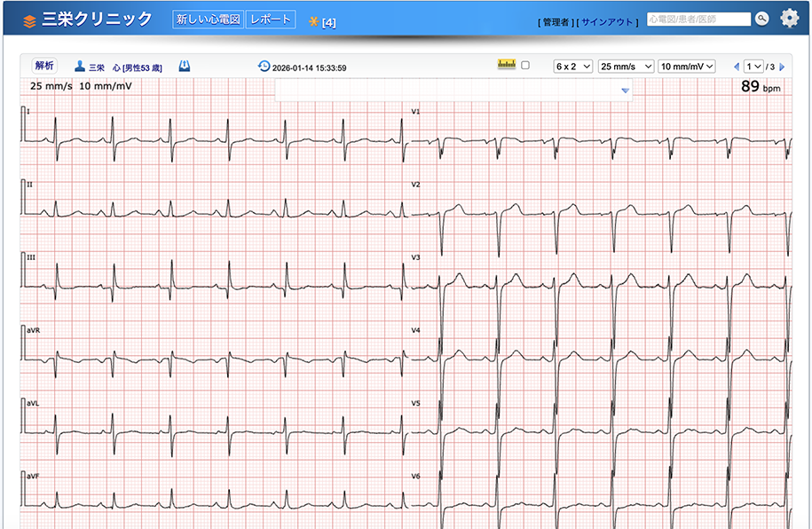This screenshot has width=812, height=529.
Task: Click the patient person icon
Action: [80, 67]
